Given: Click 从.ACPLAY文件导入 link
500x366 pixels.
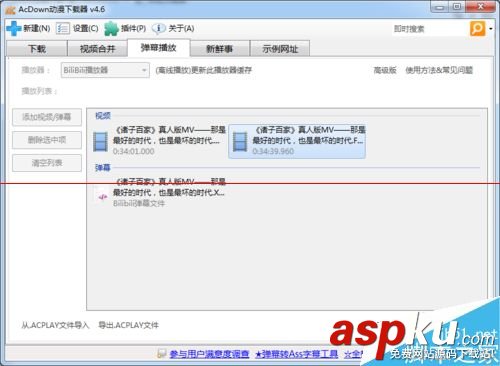Looking at the screenshot, I should pyautogui.click(x=55, y=325).
